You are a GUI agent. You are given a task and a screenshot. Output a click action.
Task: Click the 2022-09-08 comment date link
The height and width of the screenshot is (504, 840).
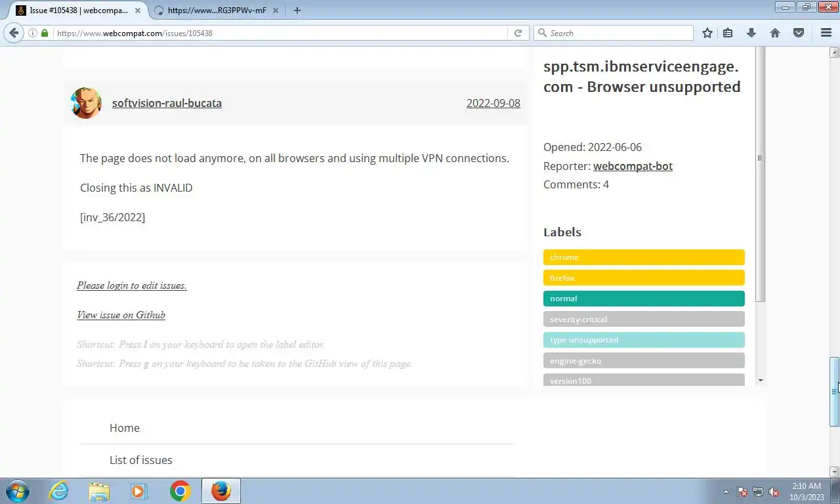point(493,103)
